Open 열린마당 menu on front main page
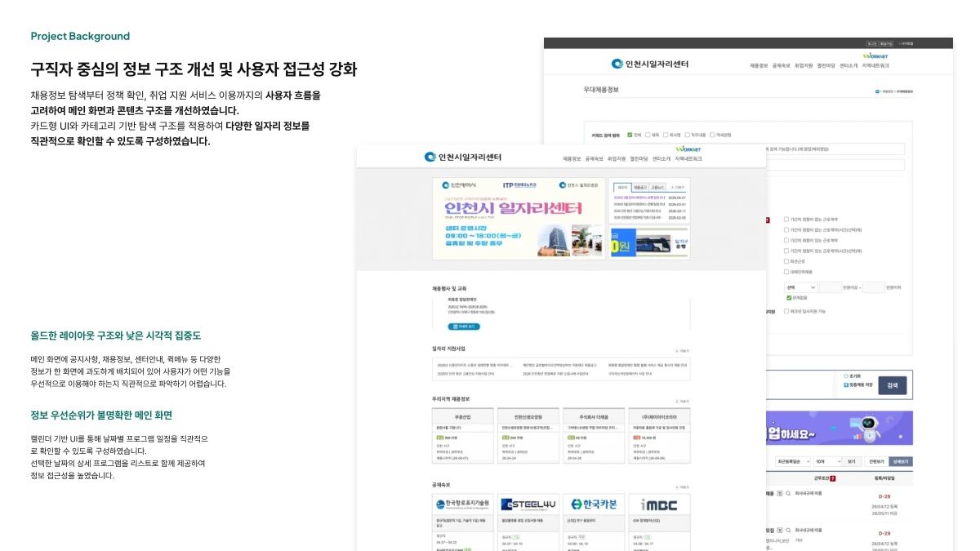Image resolution: width=980 pixels, height=551 pixels. pyautogui.click(x=639, y=158)
